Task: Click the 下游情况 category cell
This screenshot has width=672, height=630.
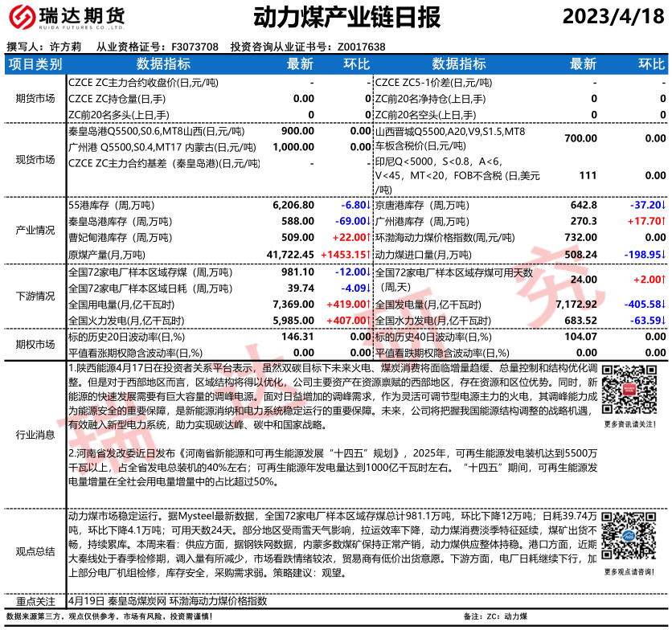Action: coord(35,296)
